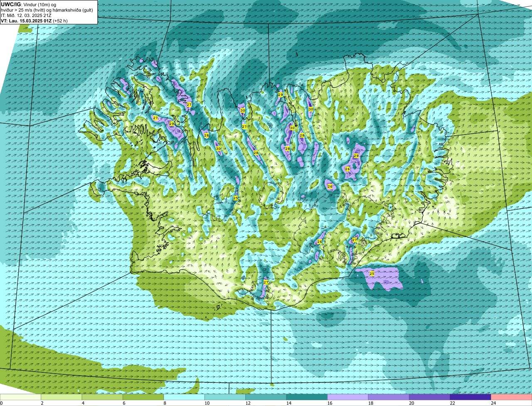Click the legend tick label "6"

pyautogui.click(x=124, y=403)
